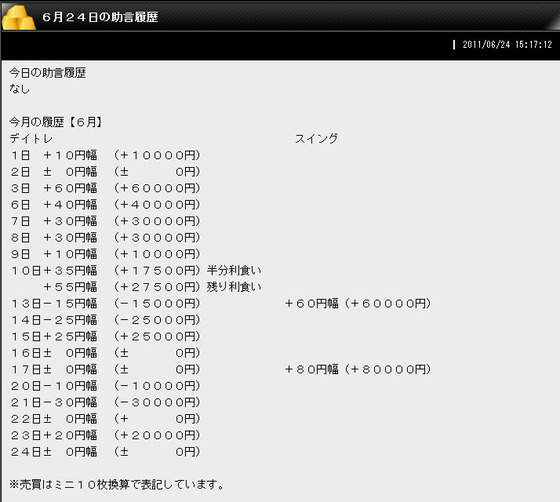Click swing entry +80円幅 (+80000円)
This screenshot has height=502, width=560.
click(x=358, y=369)
